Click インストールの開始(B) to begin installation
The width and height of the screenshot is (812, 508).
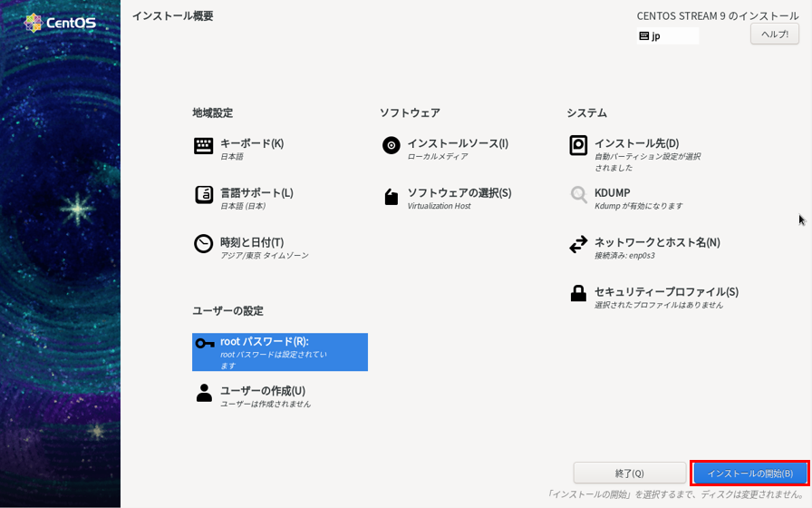coord(749,474)
